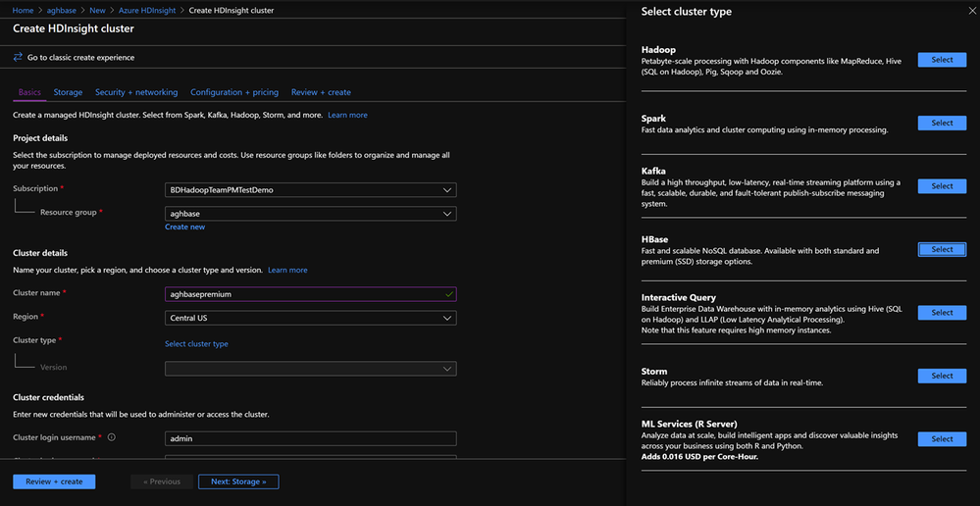
Task: Click the info icon beside Cluster login username
Action: (x=112, y=437)
